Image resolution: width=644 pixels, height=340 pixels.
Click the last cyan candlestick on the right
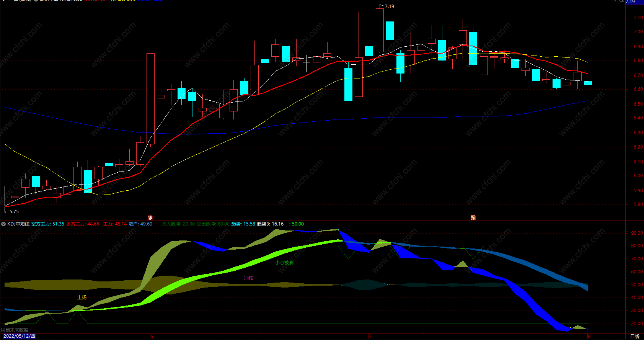click(588, 83)
